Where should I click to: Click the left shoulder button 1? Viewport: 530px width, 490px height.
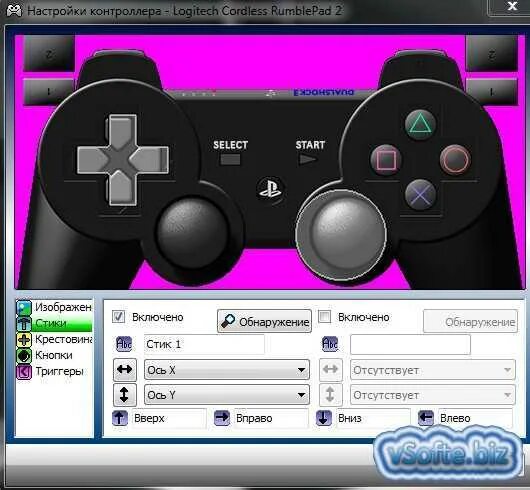(48, 91)
